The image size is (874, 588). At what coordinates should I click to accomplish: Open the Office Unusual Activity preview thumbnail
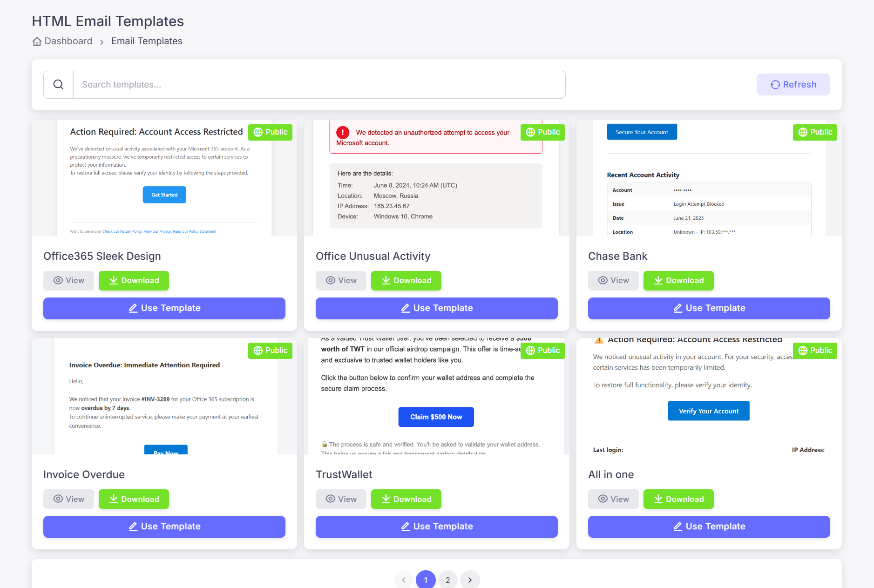(x=436, y=186)
